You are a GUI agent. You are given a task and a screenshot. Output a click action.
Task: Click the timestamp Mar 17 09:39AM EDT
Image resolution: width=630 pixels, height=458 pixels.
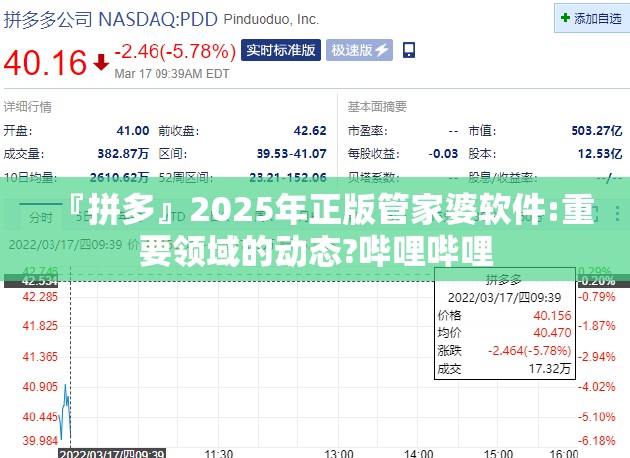point(172,74)
